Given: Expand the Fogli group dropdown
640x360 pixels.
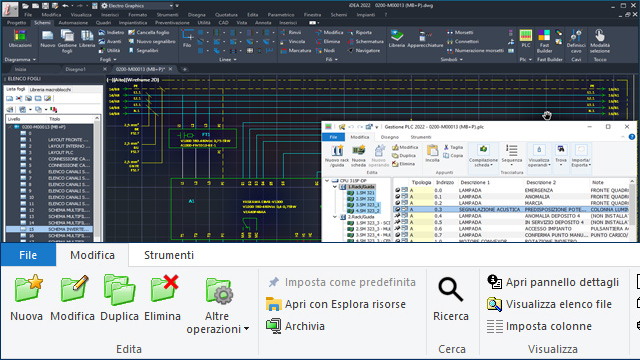Looking at the screenshot, I should click(x=108, y=60).
